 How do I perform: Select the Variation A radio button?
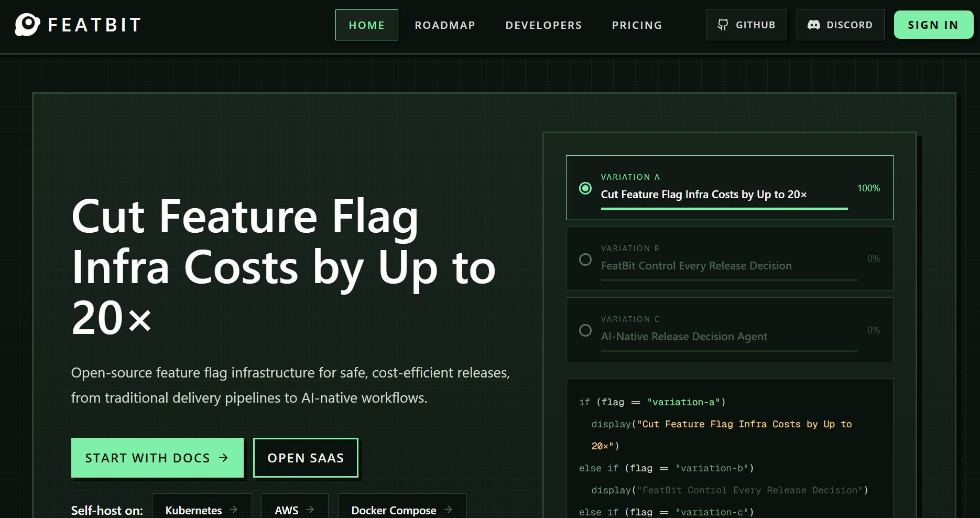[x=585, y=188]
